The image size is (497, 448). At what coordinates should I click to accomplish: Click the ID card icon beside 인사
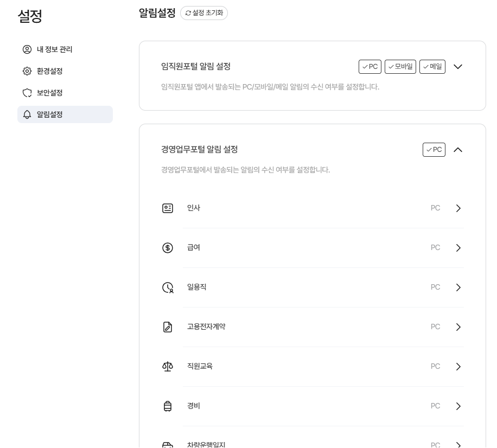pos(168,208)
